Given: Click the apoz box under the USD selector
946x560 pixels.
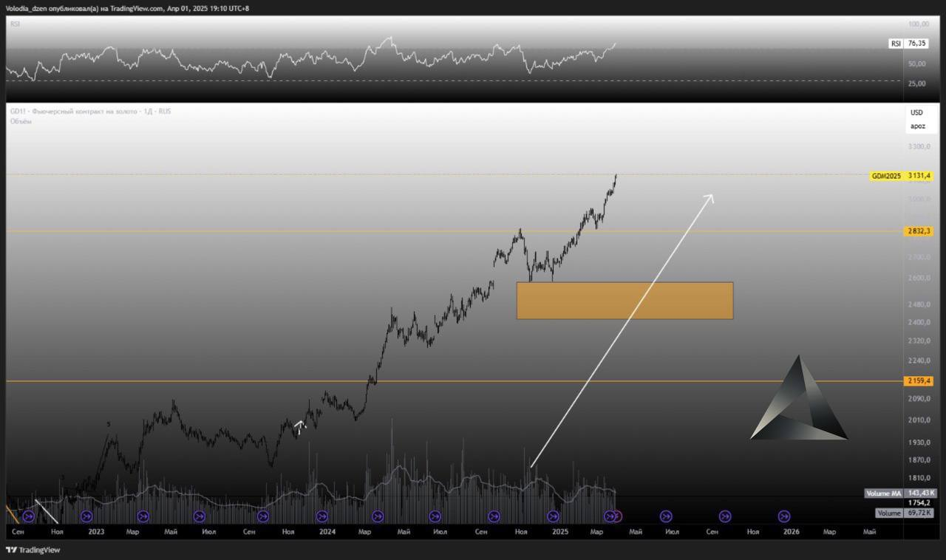Looking at the screenshot, I should click(917, 126).
